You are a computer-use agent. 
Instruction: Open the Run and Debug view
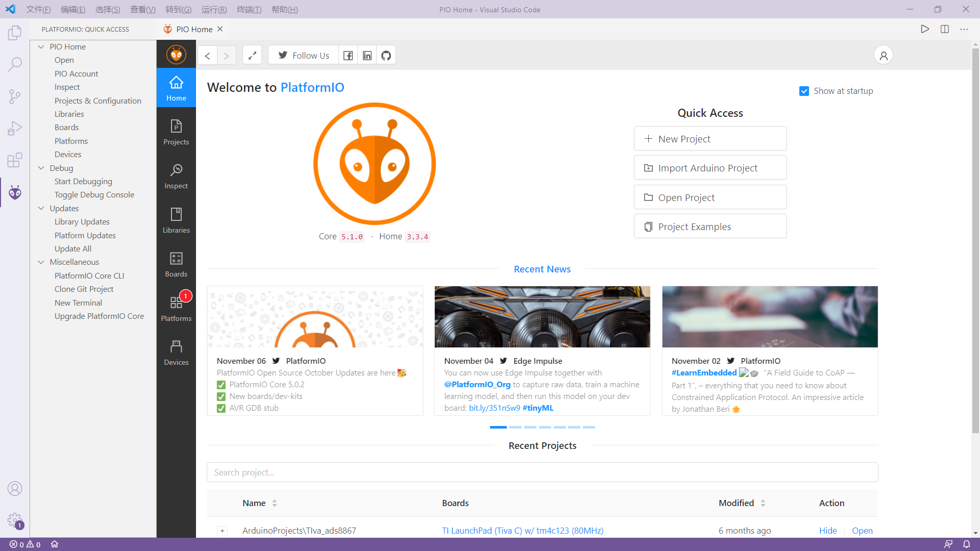15,128
